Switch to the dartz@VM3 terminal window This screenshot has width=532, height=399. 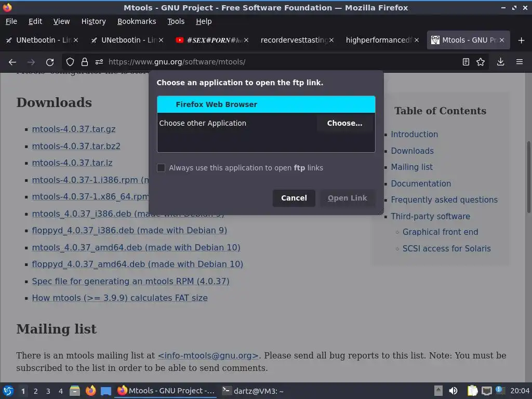point(253,391)
